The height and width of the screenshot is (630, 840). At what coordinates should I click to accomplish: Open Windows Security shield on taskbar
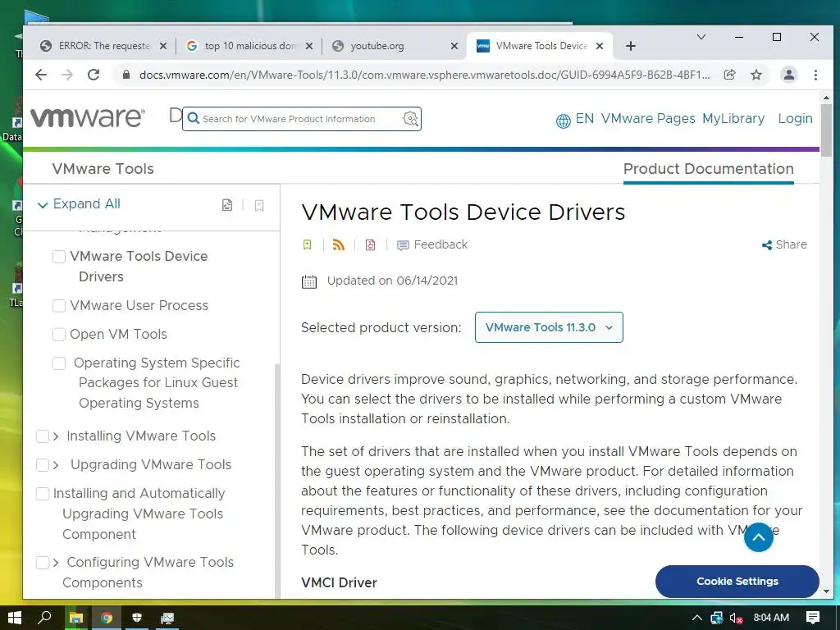click(137, 618)
